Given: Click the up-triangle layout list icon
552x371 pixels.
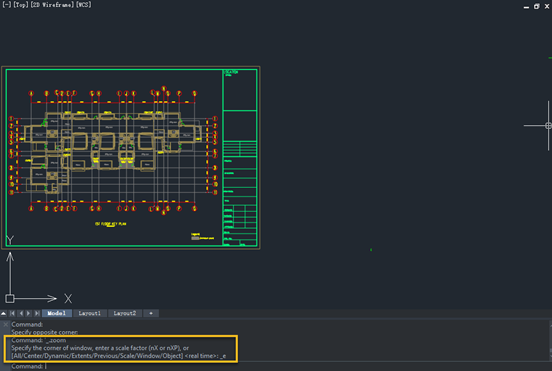Looking at the screenshot, I should [x=4, y=313].
